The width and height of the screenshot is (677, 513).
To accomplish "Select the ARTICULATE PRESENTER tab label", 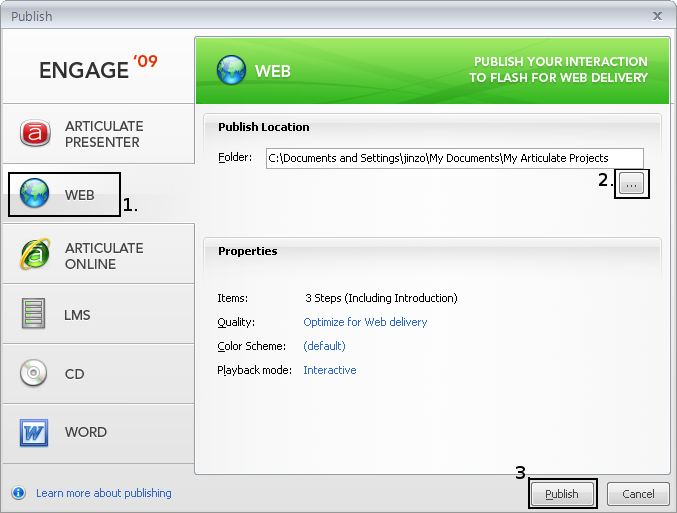I will click(x=104, y=134).
